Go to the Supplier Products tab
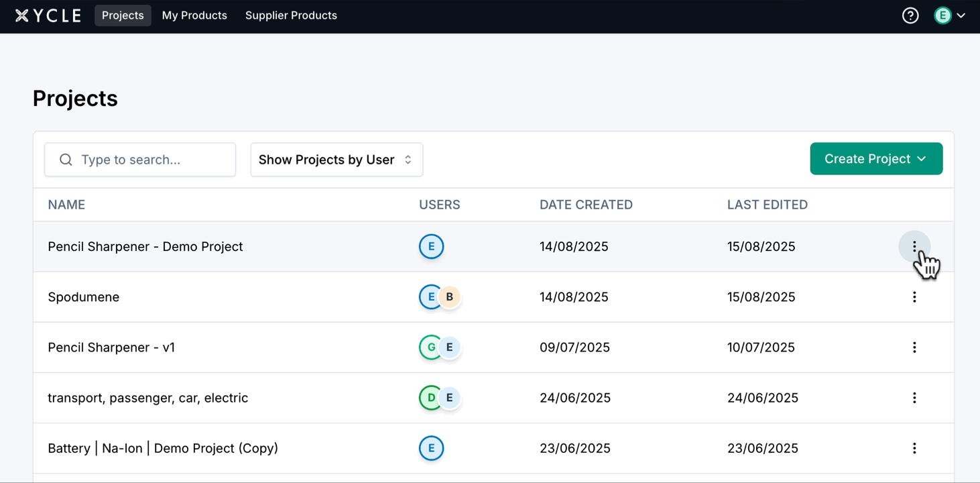980x483 pixels. point(291,15)
